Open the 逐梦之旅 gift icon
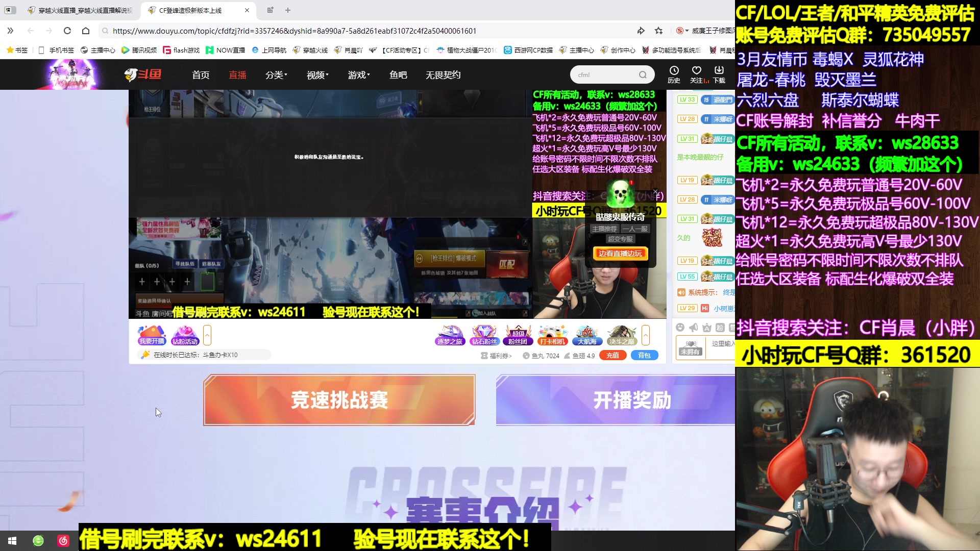This screenshot has width=980, height=551. tap(450, 335)
